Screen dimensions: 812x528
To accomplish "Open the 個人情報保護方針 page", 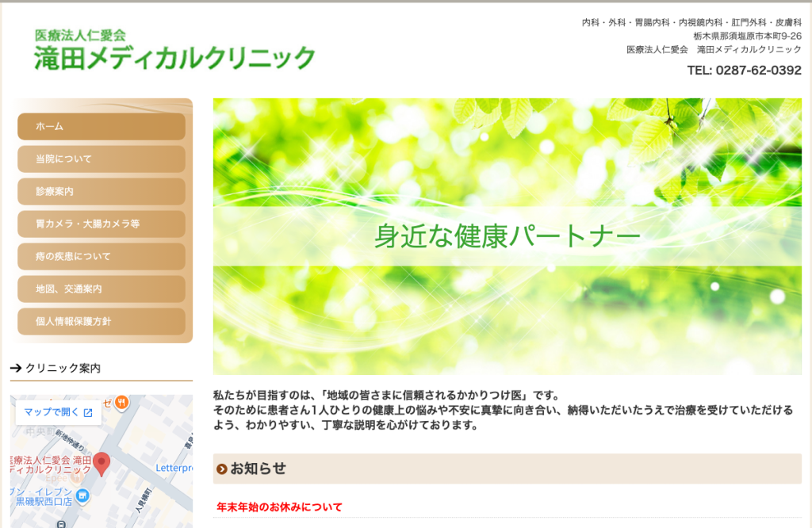I will click(x=101, y=321).
